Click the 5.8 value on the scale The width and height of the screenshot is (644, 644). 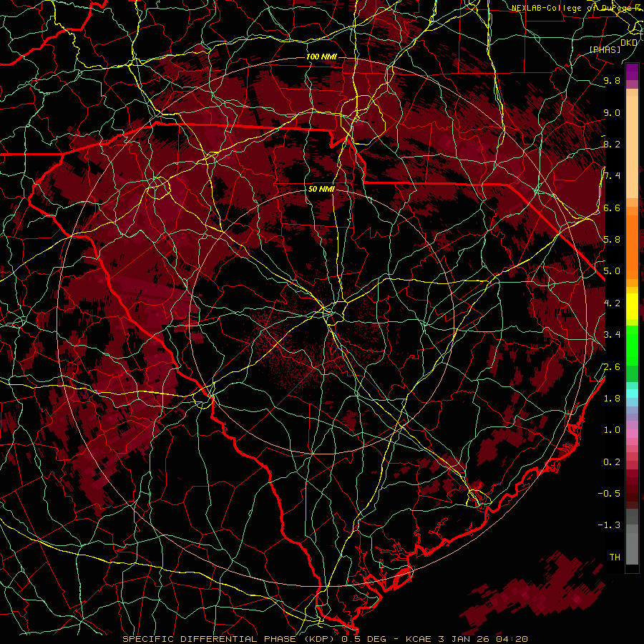coord(612,240)
